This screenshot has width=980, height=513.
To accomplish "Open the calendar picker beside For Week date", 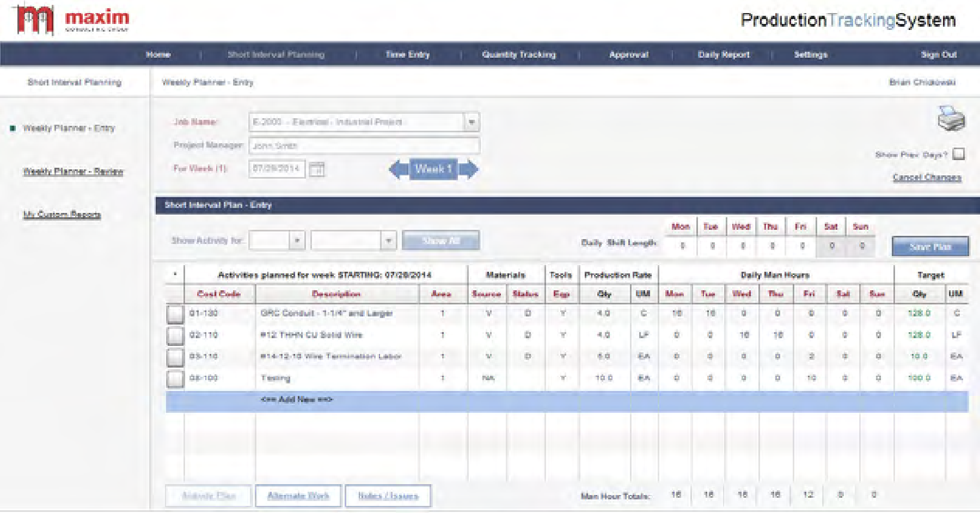I will 317,169.
